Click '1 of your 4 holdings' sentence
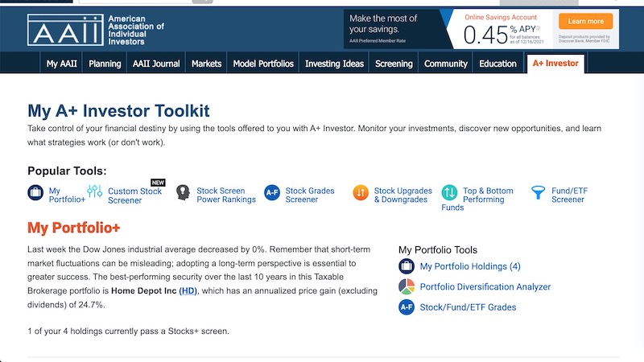 (x=128, y=331)
